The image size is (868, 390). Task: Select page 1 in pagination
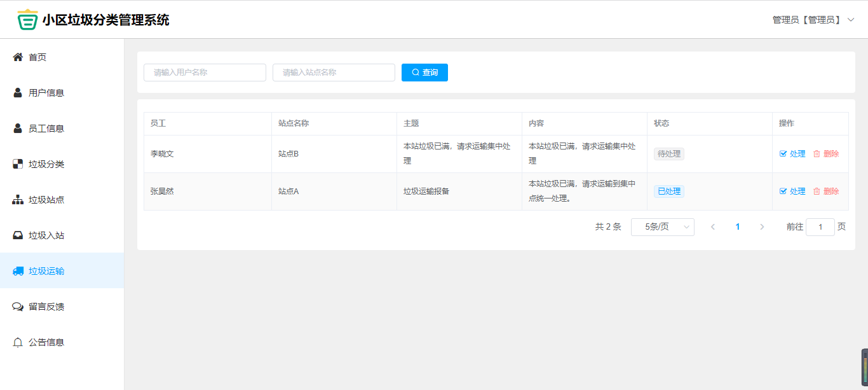737,227
